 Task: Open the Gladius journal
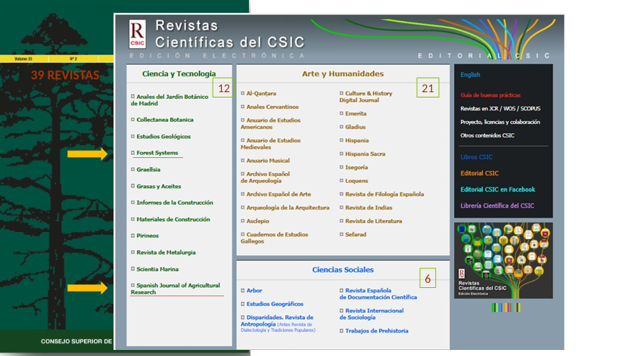pos(355,127)
